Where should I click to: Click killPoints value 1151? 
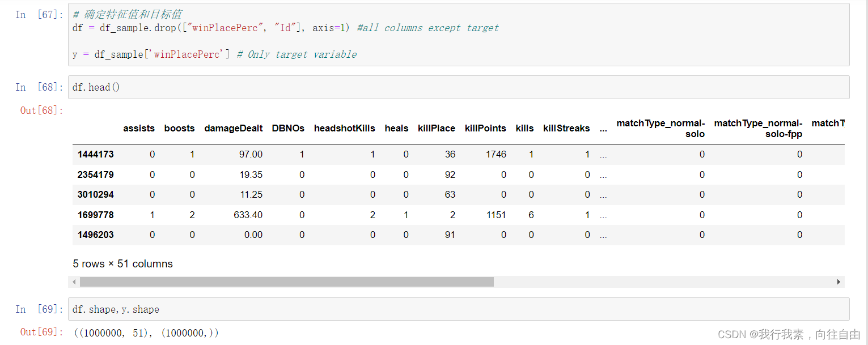coord(496,215)
